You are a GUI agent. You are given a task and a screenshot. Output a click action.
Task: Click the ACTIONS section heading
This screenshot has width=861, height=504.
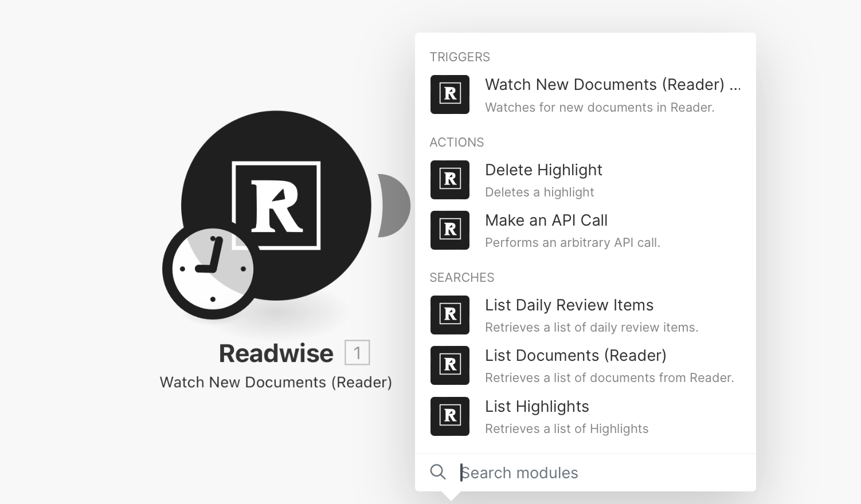[x=457, y=143]
